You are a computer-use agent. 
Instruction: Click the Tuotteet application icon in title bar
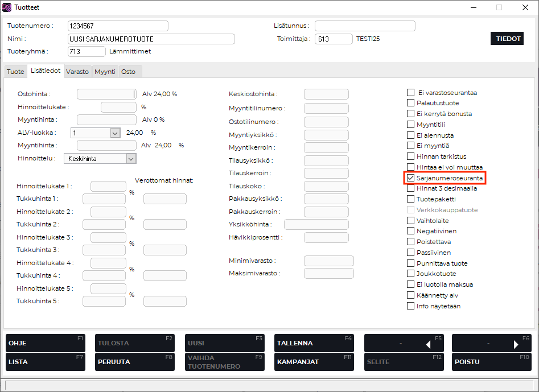(7, 7)
